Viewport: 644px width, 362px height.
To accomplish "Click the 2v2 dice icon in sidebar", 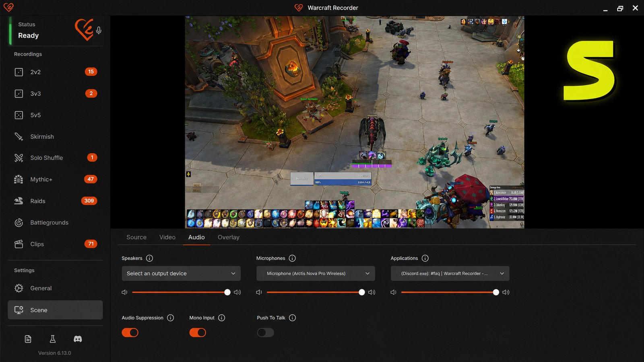I will pos(19,72).
